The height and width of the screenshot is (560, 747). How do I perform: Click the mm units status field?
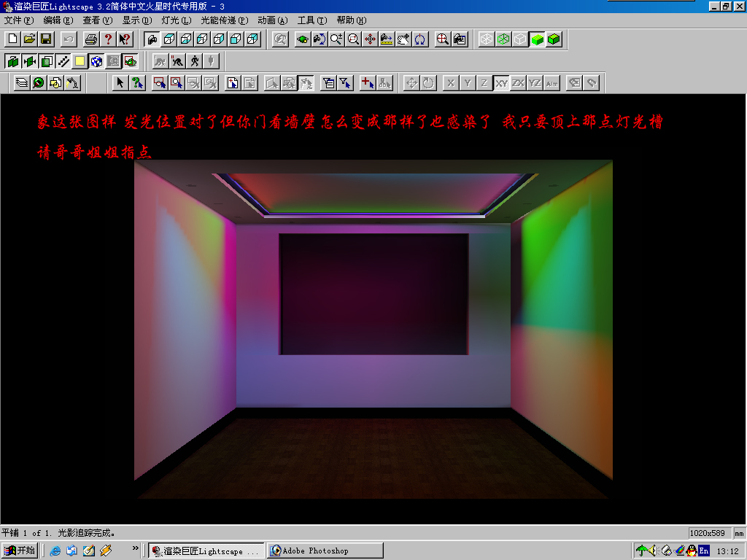739,533
